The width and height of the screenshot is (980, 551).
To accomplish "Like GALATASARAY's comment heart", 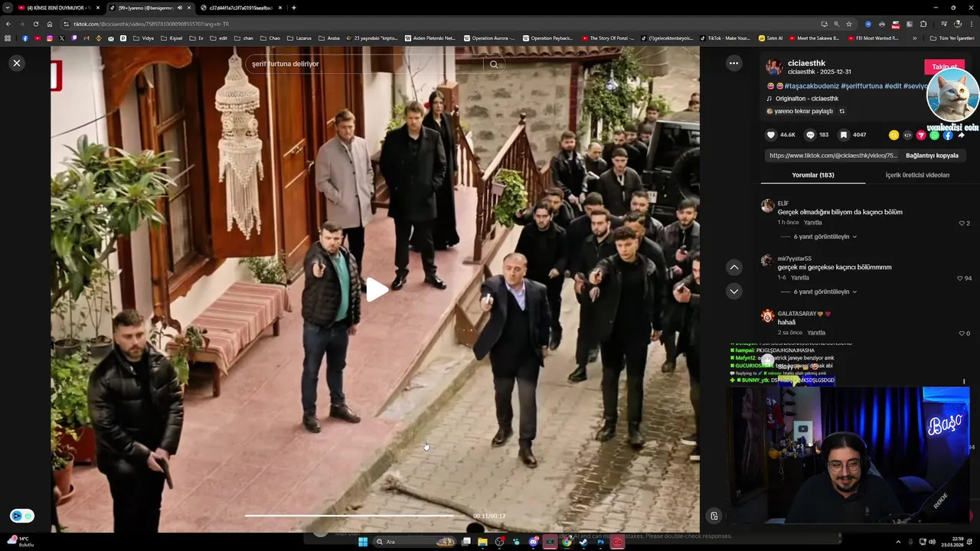I will (962, 334).
